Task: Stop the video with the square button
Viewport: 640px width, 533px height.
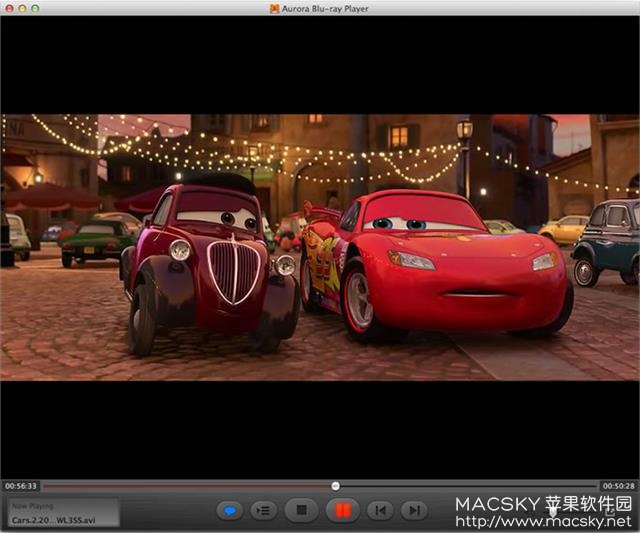Action: pos(301,510)
